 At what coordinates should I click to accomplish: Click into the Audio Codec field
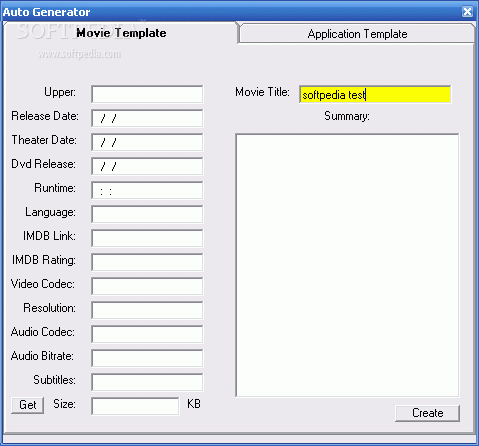[147, 334]
